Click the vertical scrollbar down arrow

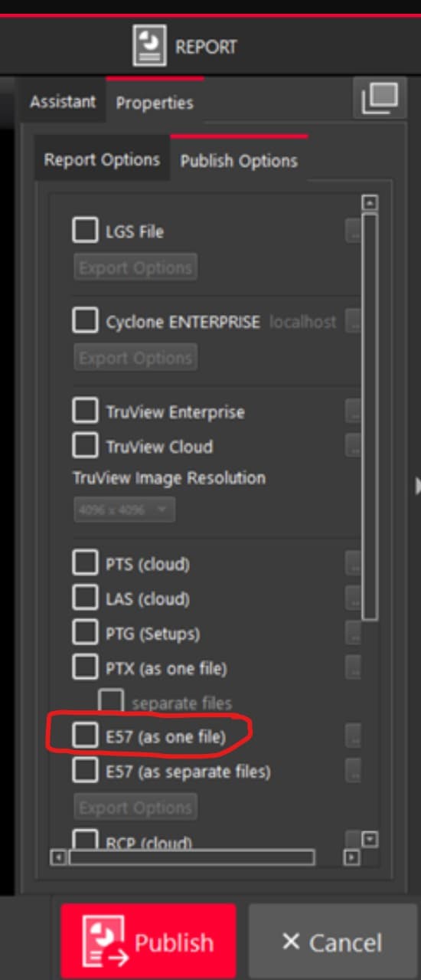pos(370,840)
